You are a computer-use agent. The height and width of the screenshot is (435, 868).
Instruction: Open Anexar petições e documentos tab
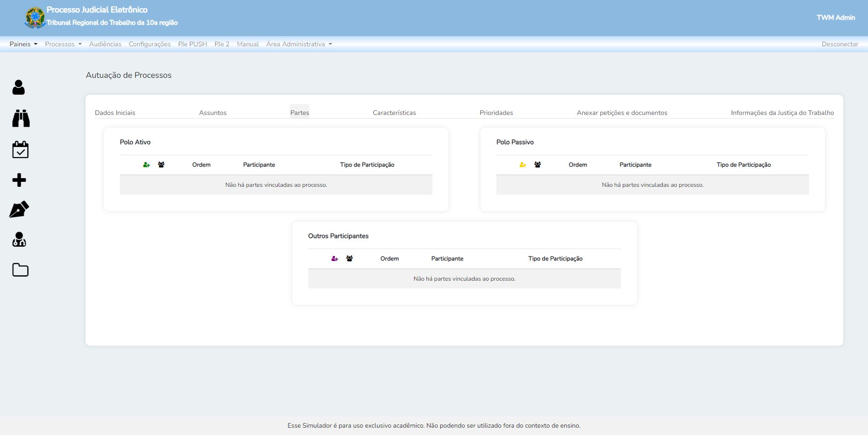click(x=622, y=113)
